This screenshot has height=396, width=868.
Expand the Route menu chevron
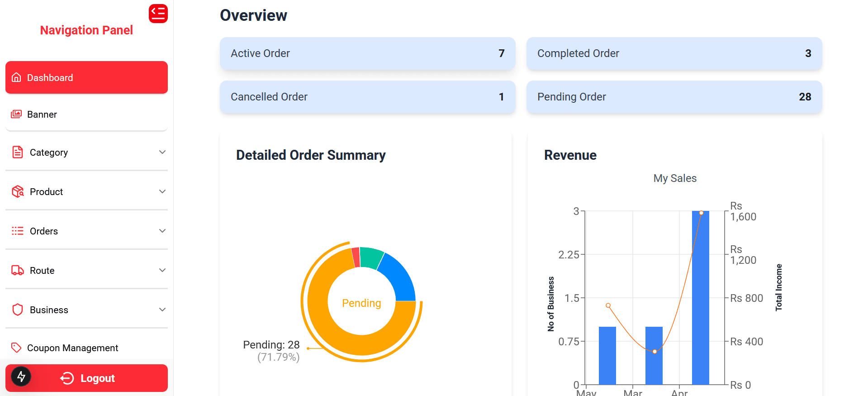tap(162, 270)
